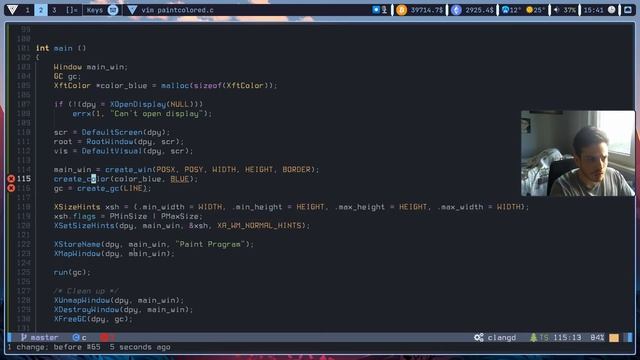Click the 'GC gc;' declaration
The width and height of the screenshot is (640, 360).
67,76
